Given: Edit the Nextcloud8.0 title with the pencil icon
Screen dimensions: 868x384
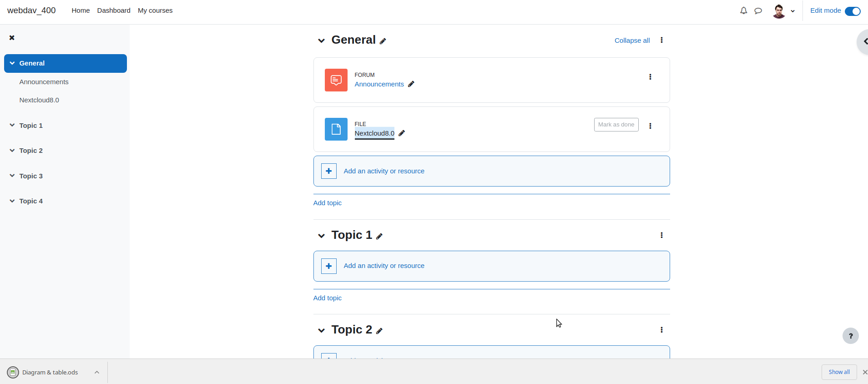Looking at the screenshot, I should pos(402,133).
